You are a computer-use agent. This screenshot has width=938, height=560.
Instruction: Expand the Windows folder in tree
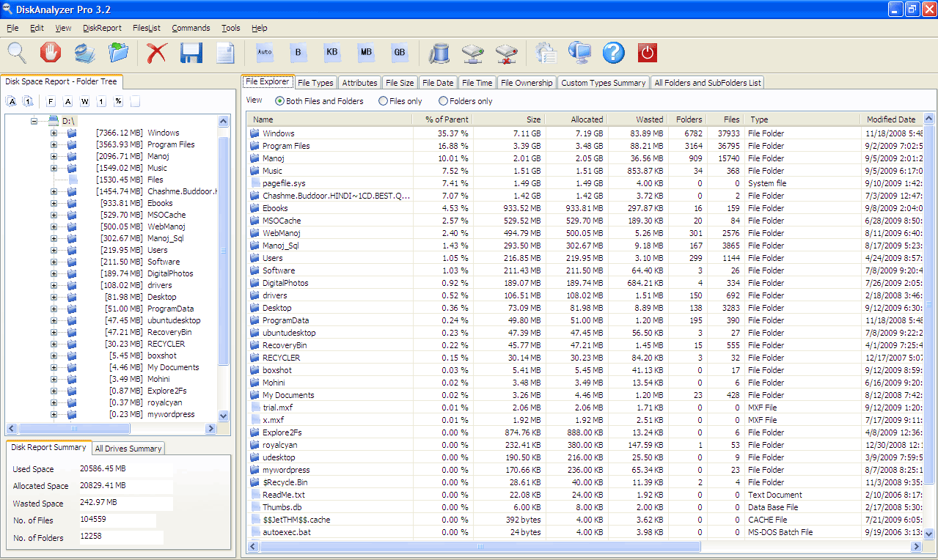click(x=54, y=133)
